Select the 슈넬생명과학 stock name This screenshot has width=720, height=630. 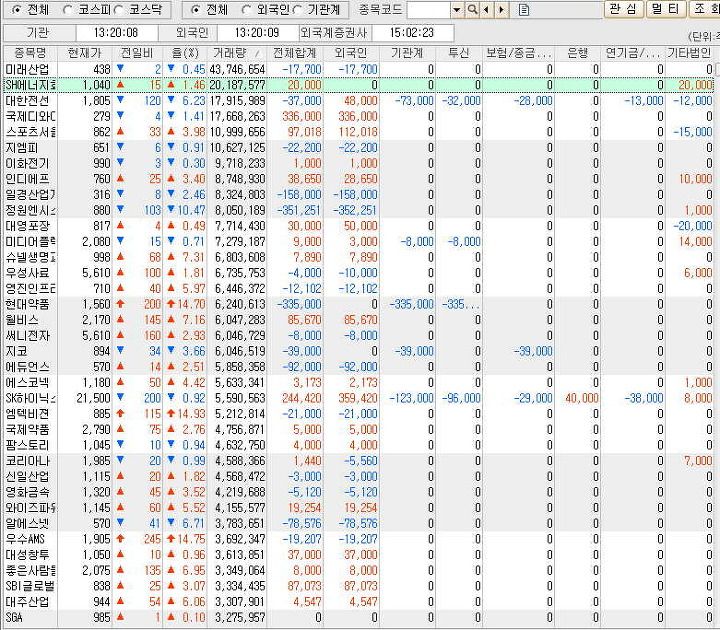tap(30, 257)
